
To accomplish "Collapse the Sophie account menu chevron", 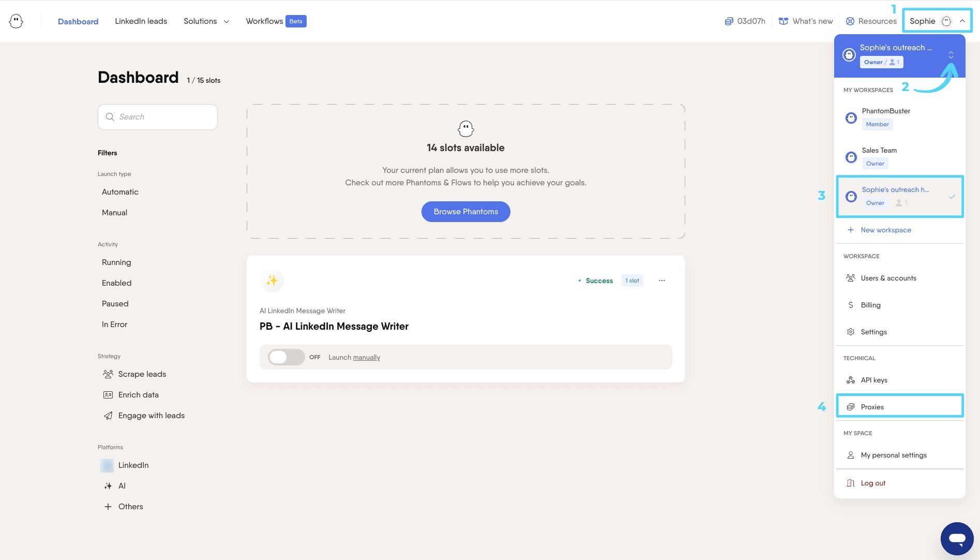I will 962,21.
